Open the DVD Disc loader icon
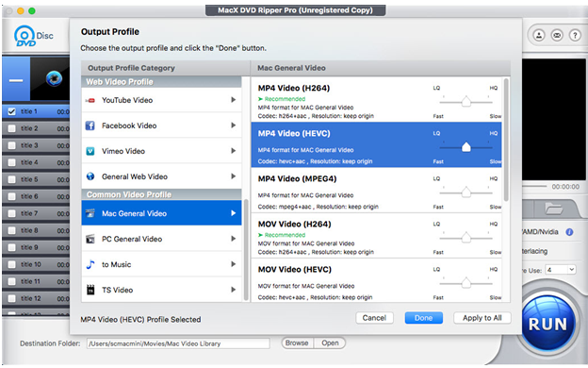588x368 pixels. (x=33, y=36)
